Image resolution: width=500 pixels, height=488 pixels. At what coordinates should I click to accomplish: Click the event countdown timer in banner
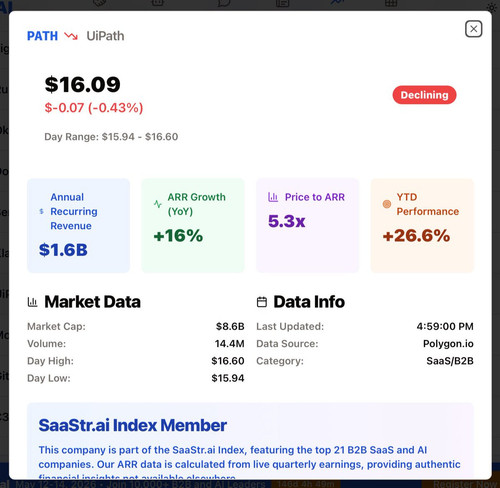pyautogui.click(x=306, y=484)
